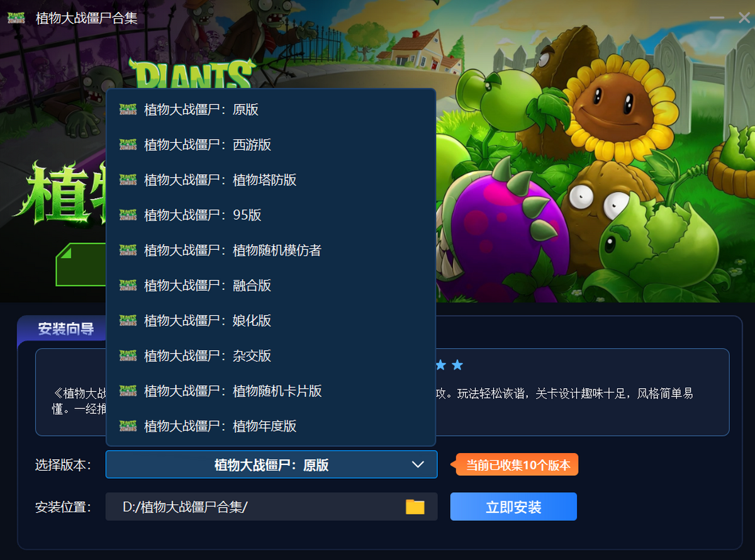Click the 立即安装 button
The image size is (755, 560).
(513, 507)
